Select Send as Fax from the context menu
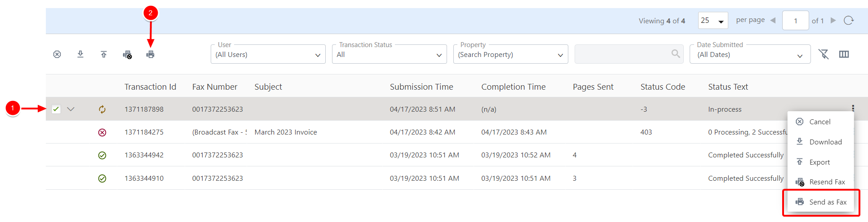 (828, 202)
